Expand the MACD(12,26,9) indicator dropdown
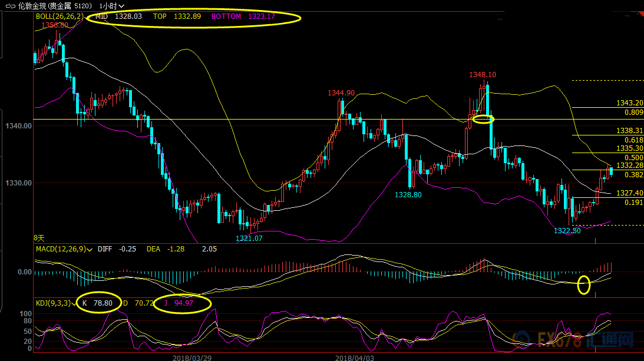Image resolution: width=644 pixels, height=361 pixels. pos(89,249)
